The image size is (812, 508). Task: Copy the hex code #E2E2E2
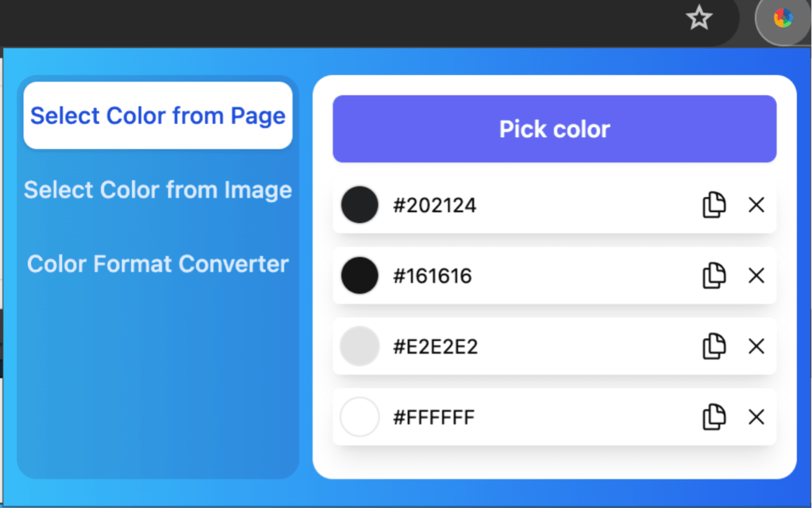714,347
